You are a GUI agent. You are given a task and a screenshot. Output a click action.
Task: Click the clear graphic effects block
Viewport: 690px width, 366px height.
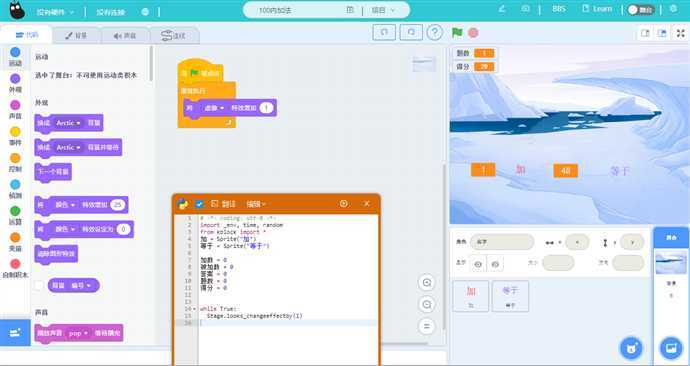tap(56, 254)
